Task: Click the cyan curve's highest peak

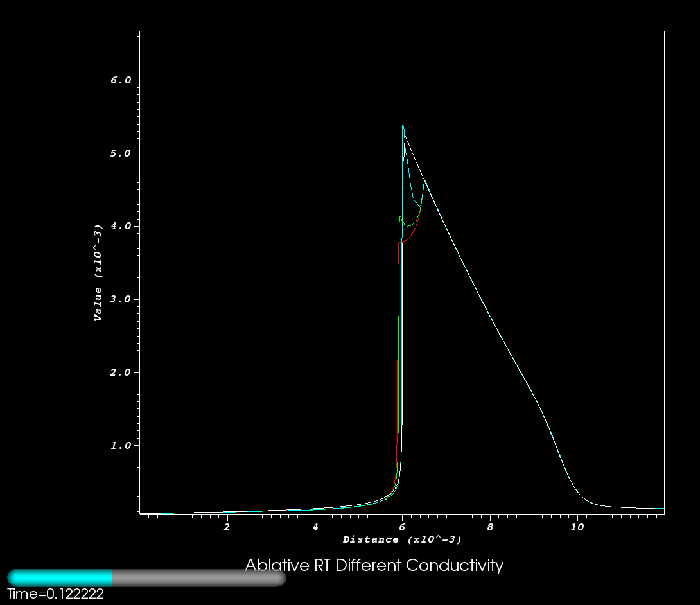Action: (x=403, y=127)
